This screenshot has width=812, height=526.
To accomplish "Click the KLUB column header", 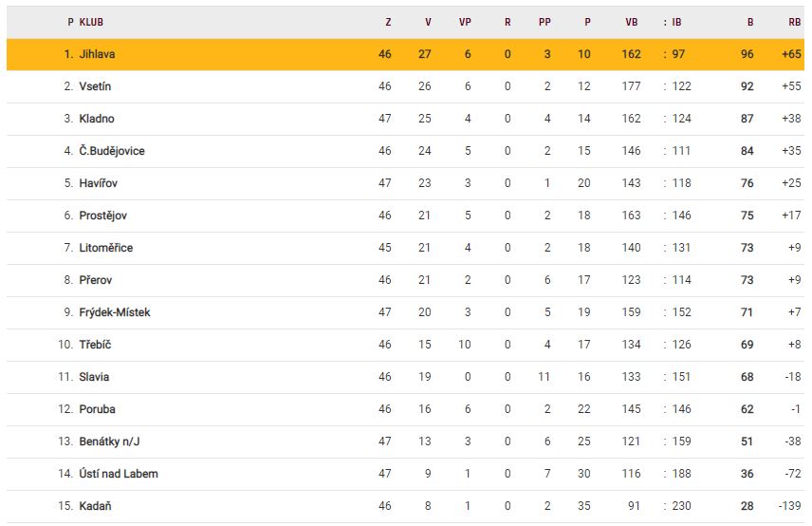I will tap(92, 22).
